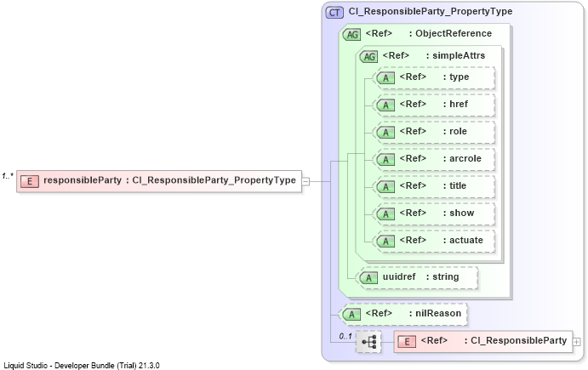588x370 pixels.
Task: Click the A icon beside title attribute
Action: (385, 186)
